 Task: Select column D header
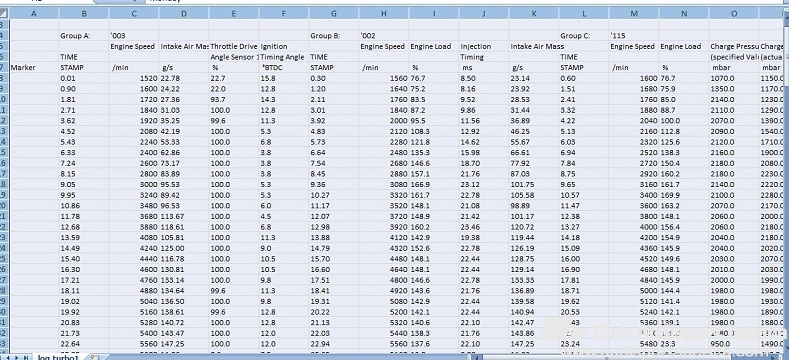point(184,14)
